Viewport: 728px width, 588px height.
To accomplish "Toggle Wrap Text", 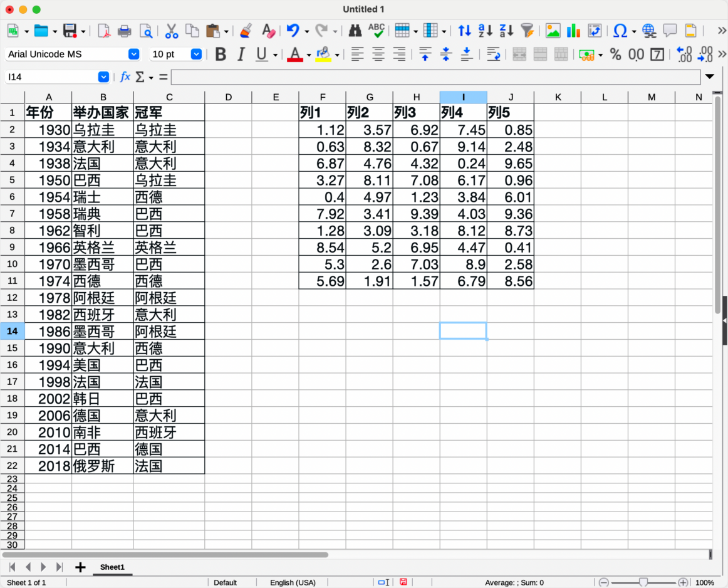I will point(493,55).
